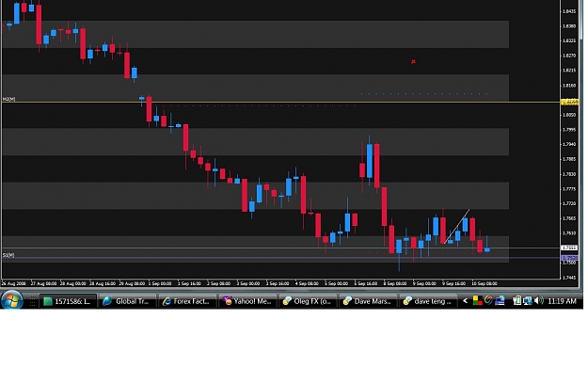Click the tray icon right of the swirl
Viewport: 588px width, 368px height.
(x=500, y=301)
